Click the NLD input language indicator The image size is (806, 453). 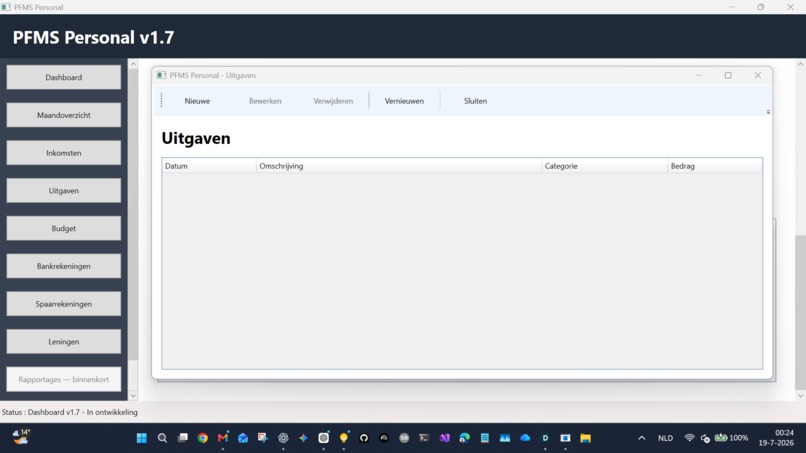click(665, 438)
